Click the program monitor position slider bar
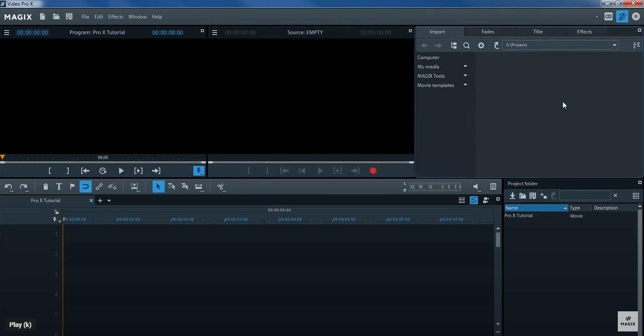644x336 pixels. 103,162
